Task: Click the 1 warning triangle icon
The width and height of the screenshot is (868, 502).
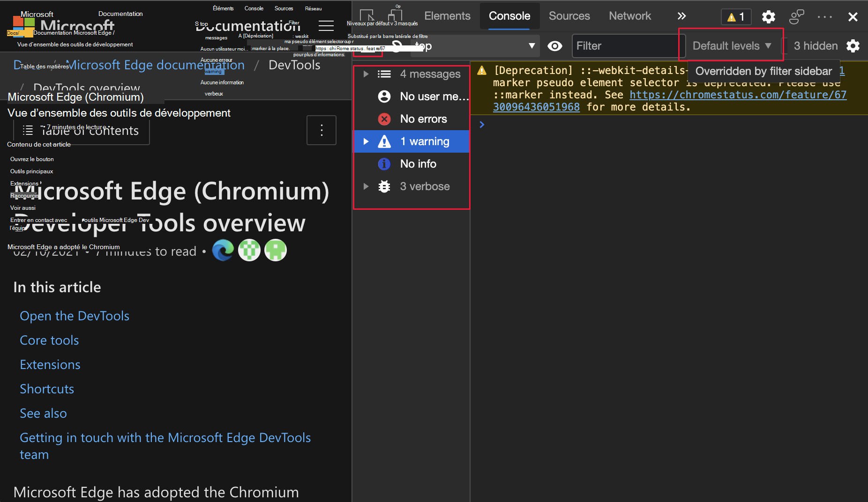Action: [x=384, y=141]
